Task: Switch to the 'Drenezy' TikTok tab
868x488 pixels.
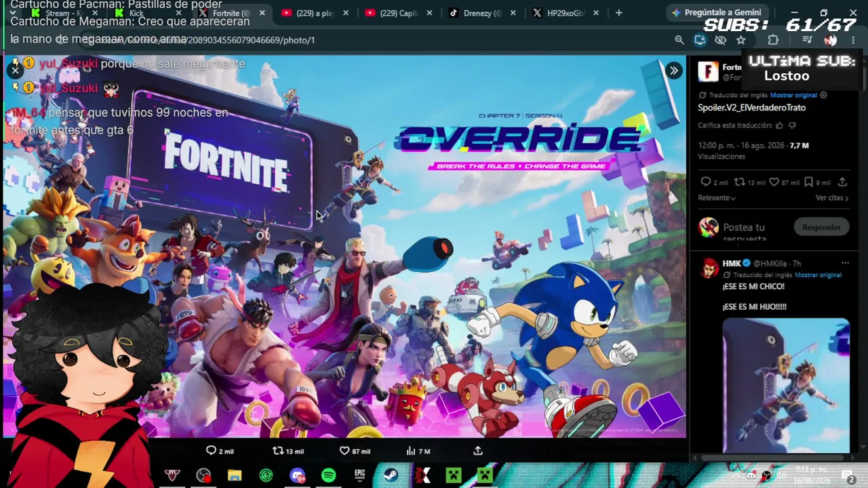Action: [481, 13]
